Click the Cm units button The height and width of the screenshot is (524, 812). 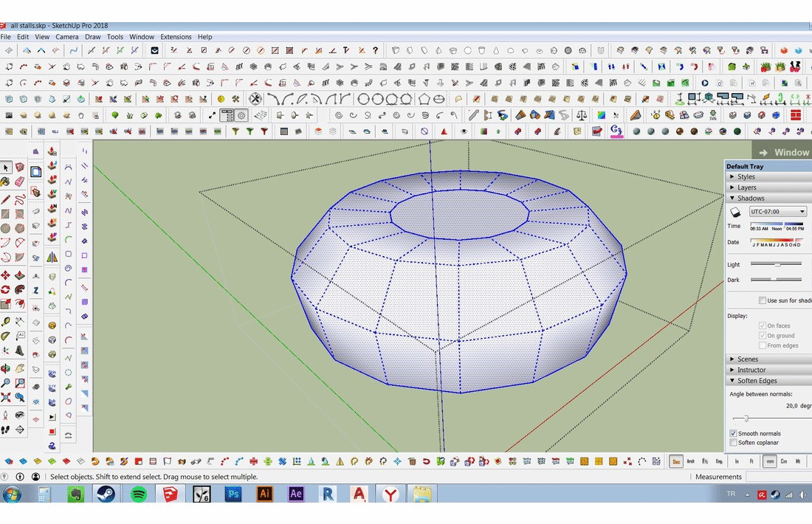784,461
